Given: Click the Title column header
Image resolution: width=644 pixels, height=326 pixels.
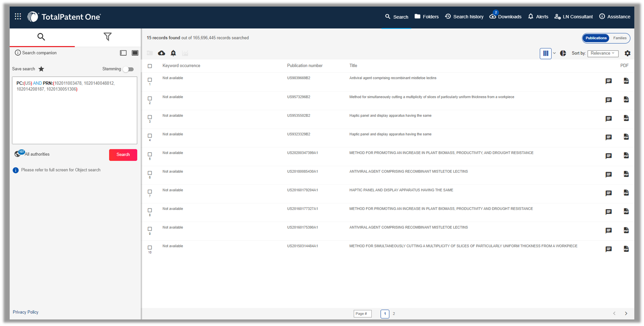Looking at the screenshot, I should pos(353,66).
